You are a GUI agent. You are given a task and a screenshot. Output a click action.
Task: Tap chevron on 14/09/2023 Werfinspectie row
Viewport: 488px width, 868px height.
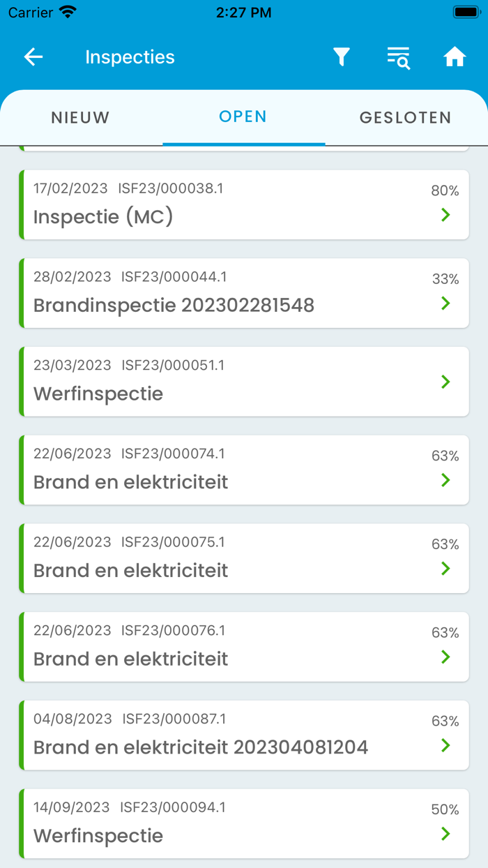click(446, 834)
